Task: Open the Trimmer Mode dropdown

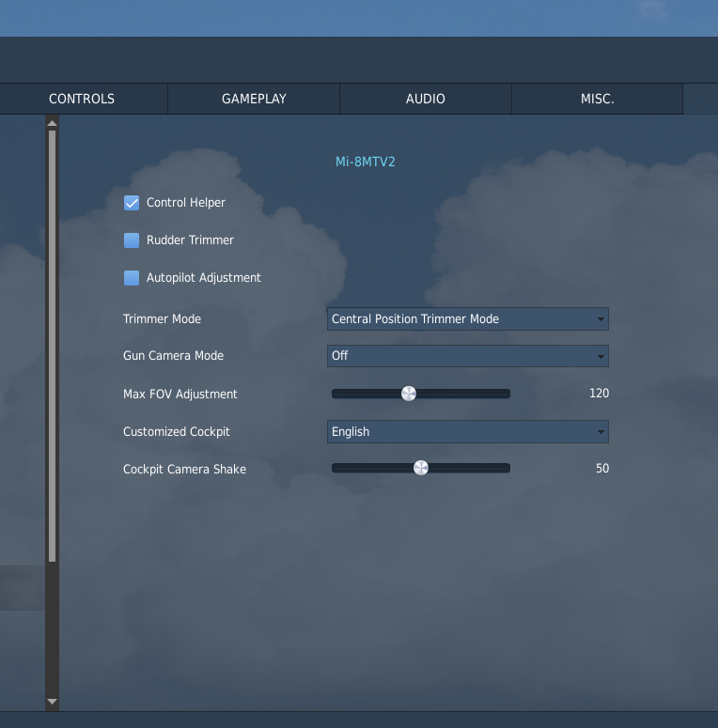Action: point(468,319)
